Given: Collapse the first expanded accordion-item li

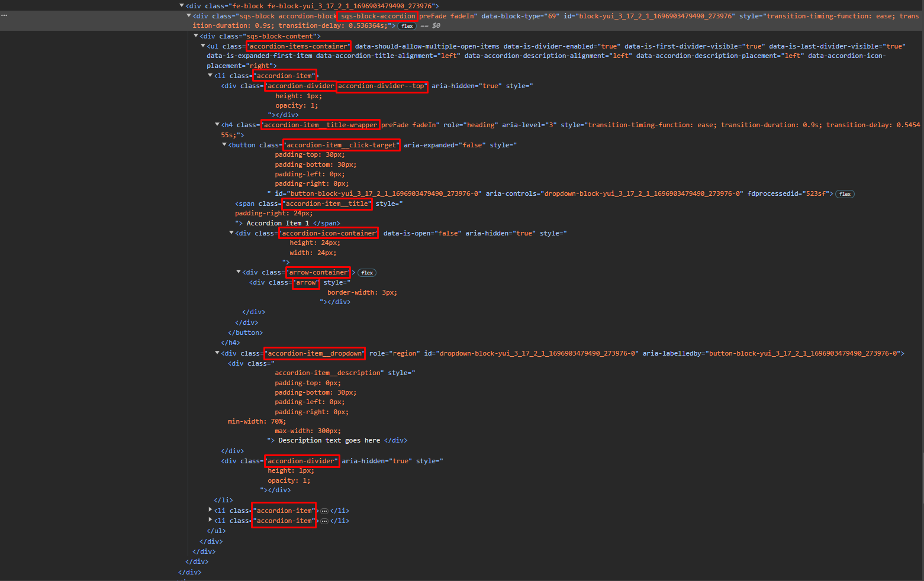Looking at the screenshot, I should coord(210,75).
